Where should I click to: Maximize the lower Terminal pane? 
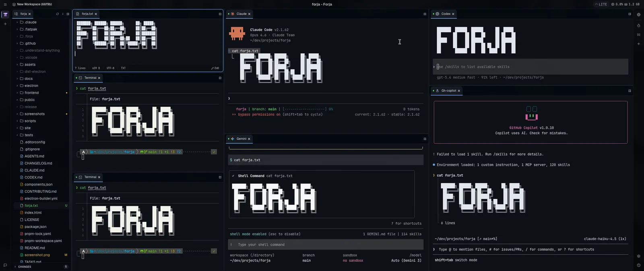220,177
